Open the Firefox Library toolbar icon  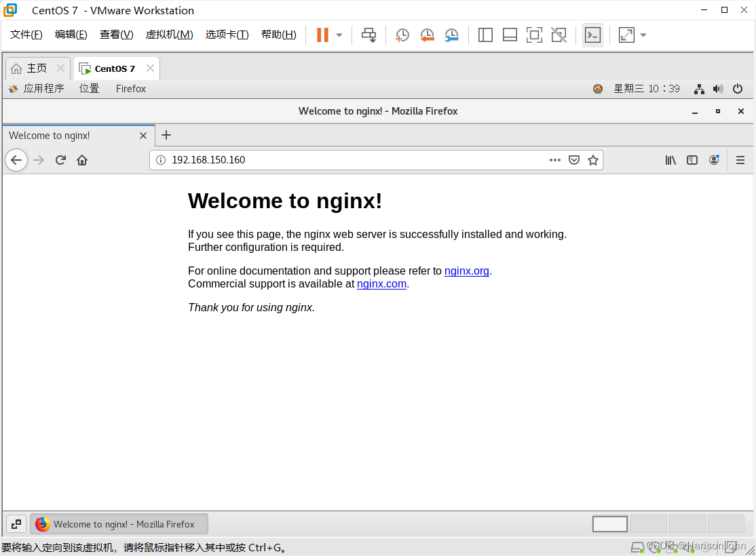tap(670, 160)
